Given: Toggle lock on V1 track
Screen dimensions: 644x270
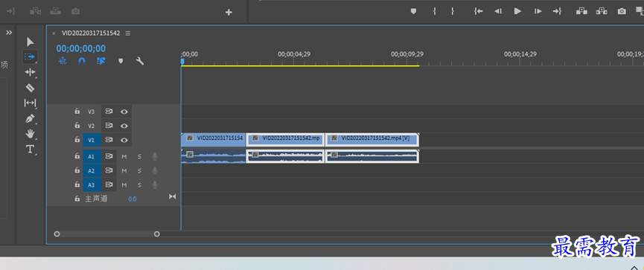Looking at the screenshot, I should click(x=77, y=140).
